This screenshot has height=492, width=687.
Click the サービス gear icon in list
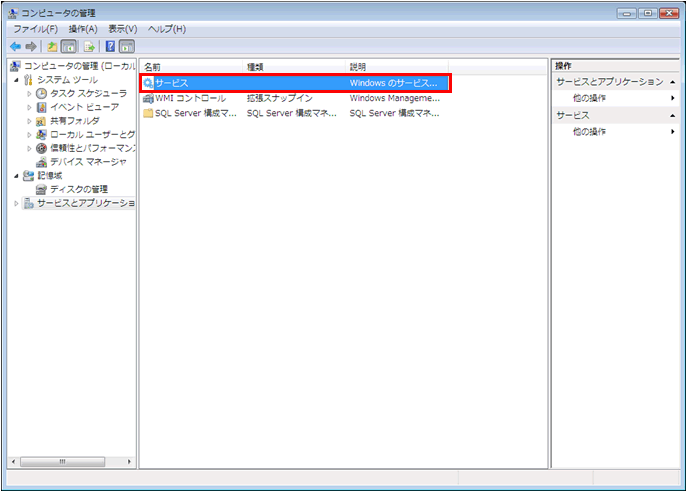coord(148,83)
